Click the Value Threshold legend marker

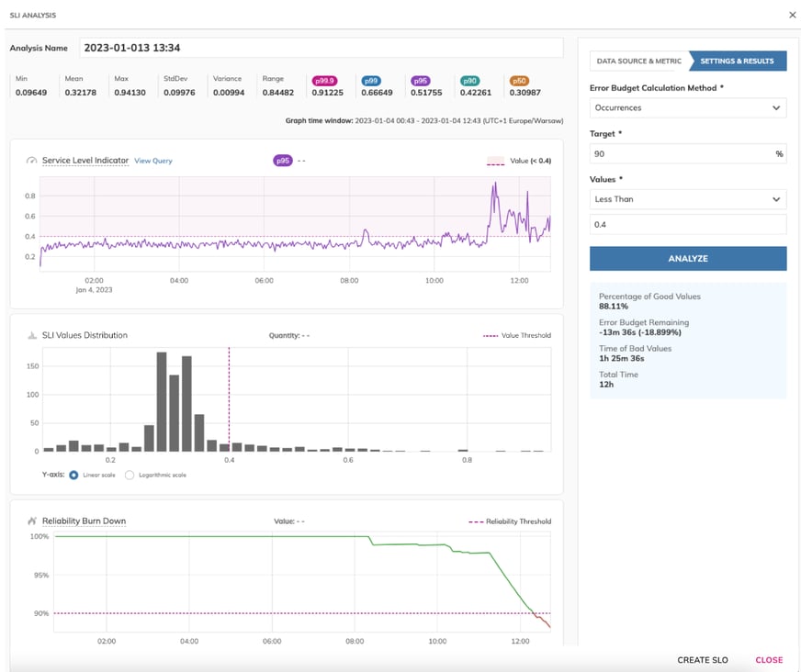coord(491,335)
